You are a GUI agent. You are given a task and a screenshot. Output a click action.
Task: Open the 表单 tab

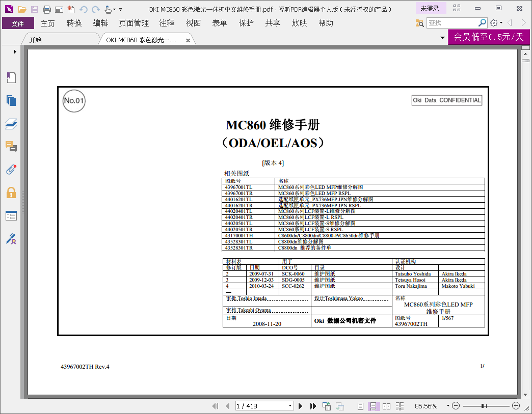click(x=220, y=23)
